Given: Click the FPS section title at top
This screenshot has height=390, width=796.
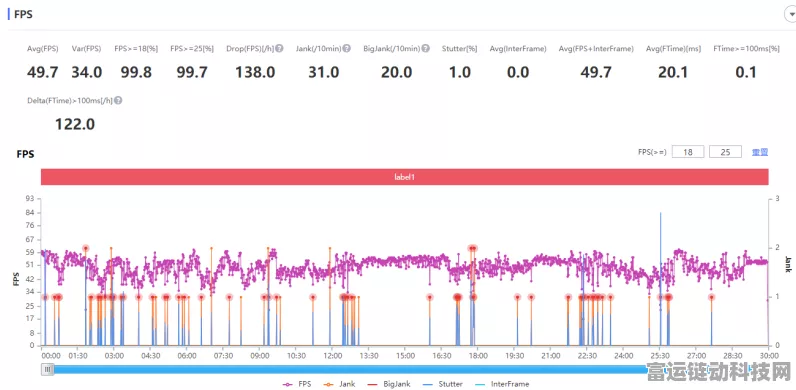Looking at the screenshot, I should (x=23, y=14).
